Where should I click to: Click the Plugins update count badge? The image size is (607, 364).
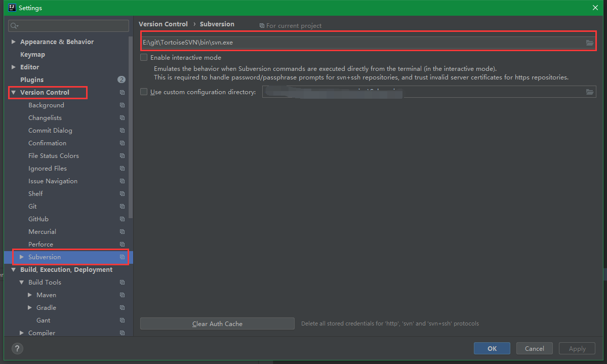[x=121, y=79]
